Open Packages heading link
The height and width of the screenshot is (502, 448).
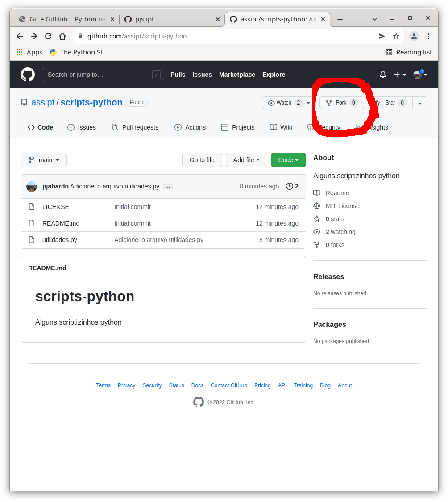(x=329, y=324)
